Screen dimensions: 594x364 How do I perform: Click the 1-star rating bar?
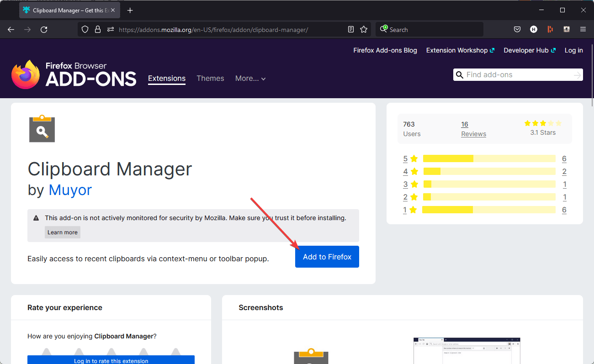tap(489, 210)
